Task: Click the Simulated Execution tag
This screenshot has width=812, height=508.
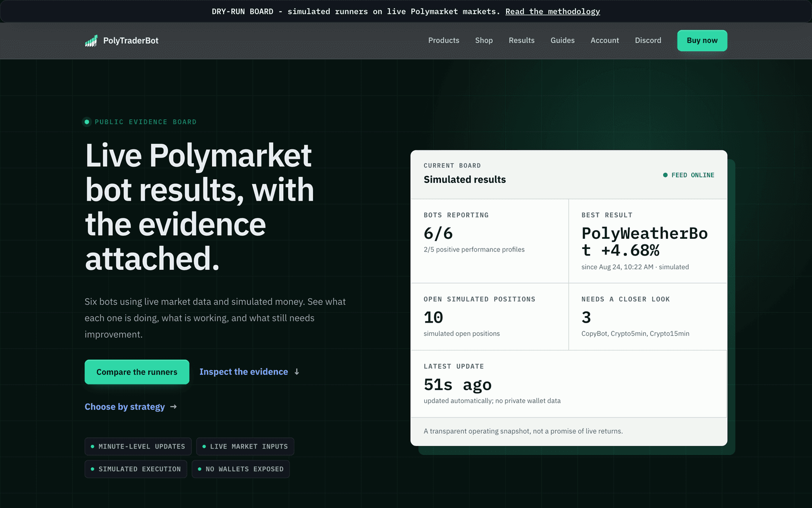Action: (x=136, y=469)
